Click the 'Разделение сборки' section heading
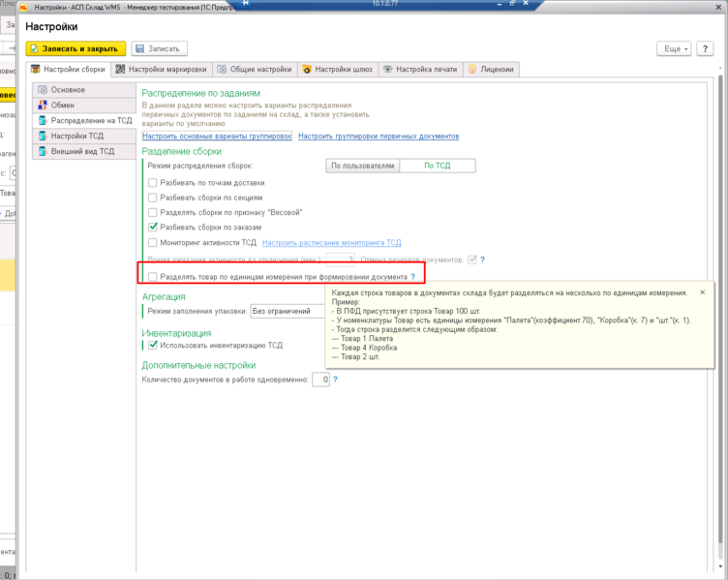 tap(182, 151)
